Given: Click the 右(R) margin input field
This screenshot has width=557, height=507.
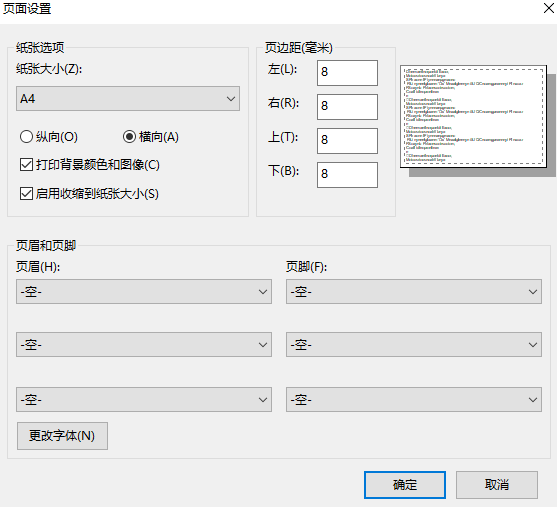Looking at the screenshot, I should [x=347, y=107].
